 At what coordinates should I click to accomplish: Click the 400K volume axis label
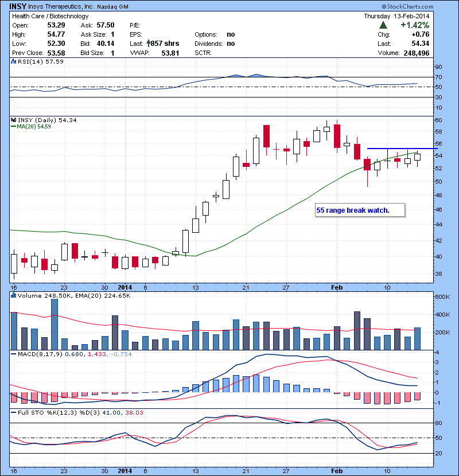coord(442,314)
